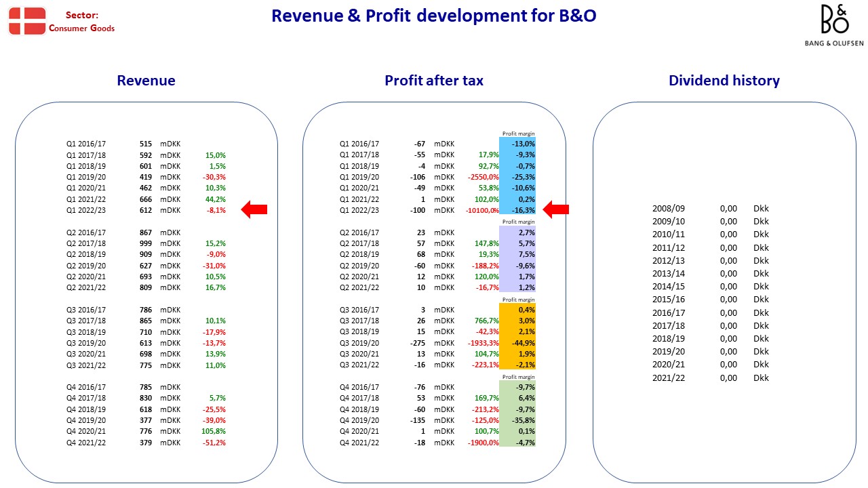Screen dimensions: 868x488
Task: Click revenue change -8,1% for Q1 2022/23
Action: (216, 210)
